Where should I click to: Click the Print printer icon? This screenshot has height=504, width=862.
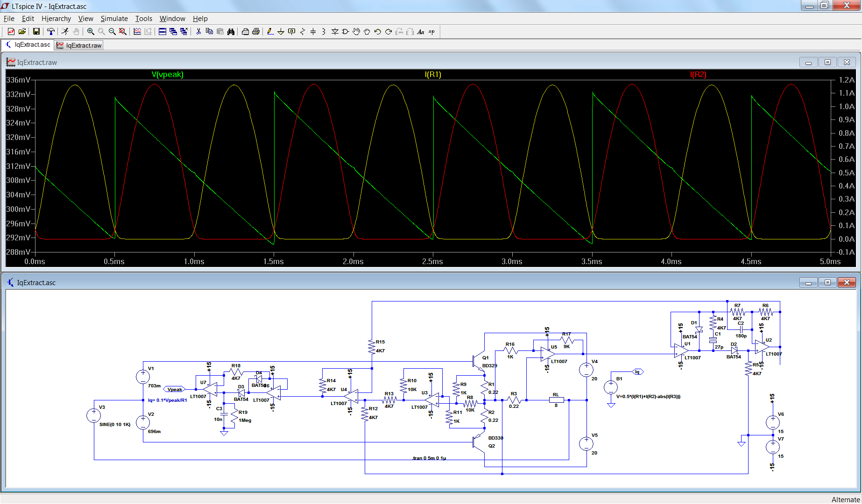click(256, 31)
